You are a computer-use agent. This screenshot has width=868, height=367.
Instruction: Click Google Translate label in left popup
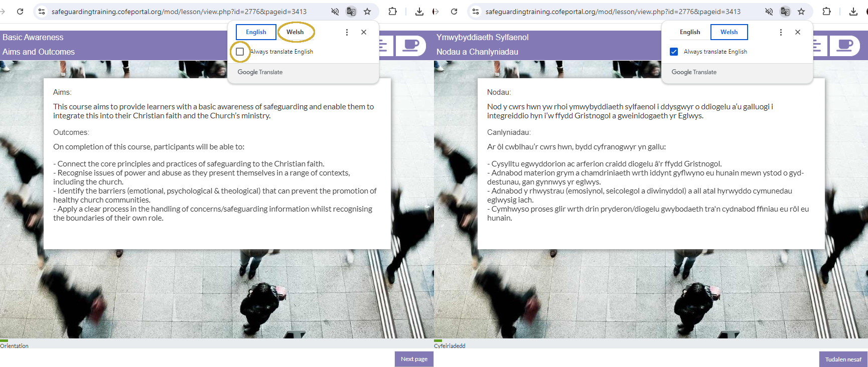point(260,72)
